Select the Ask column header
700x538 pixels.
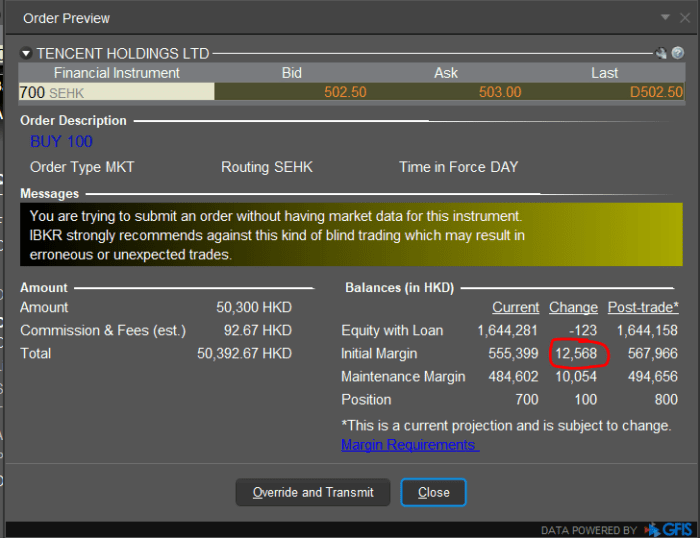pos(446,73)
